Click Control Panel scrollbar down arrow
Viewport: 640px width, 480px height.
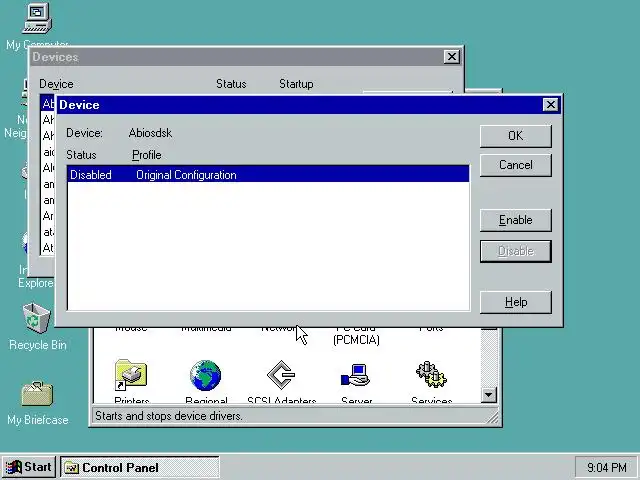click(x=489, y=395)
